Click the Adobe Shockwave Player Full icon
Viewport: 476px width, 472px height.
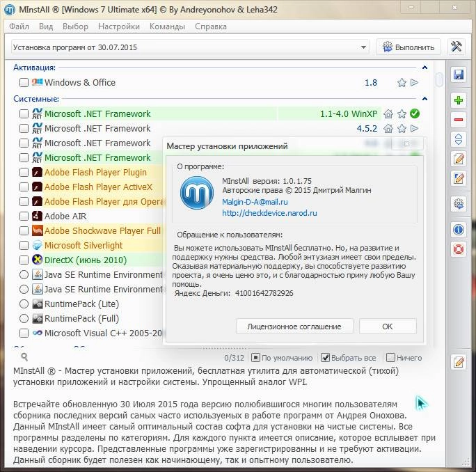(x=37, y=230)
